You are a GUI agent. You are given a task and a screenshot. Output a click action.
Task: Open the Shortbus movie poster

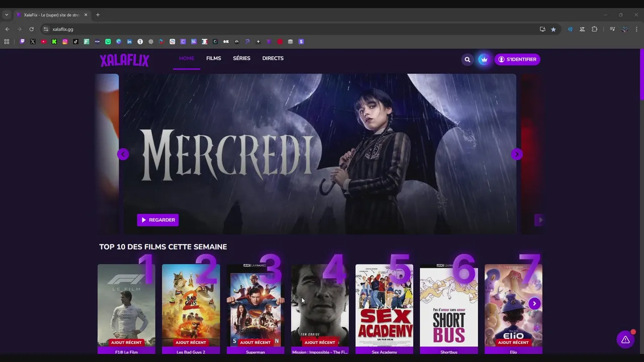[449, 306]
